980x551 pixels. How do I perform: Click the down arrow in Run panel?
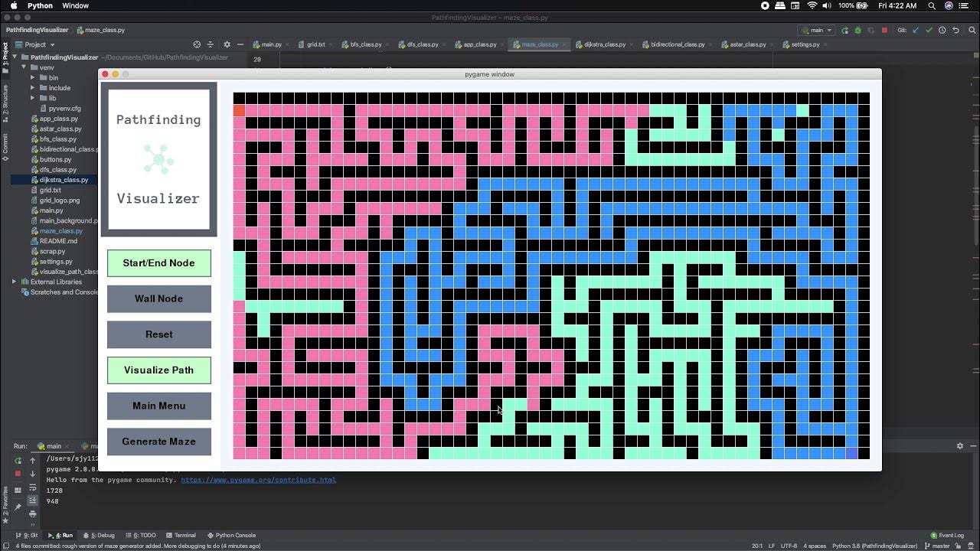(x=33, y=474)
